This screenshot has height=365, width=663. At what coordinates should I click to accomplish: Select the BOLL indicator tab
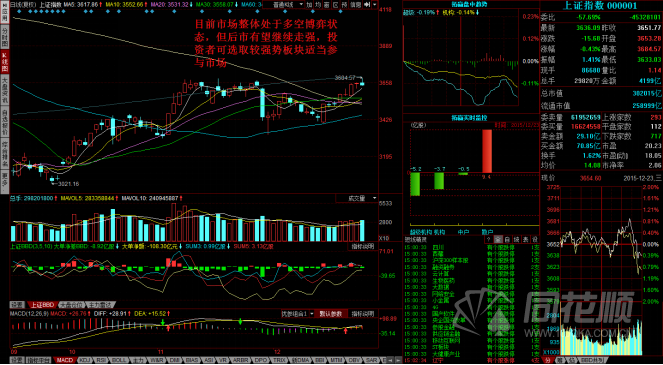[119, 360]
